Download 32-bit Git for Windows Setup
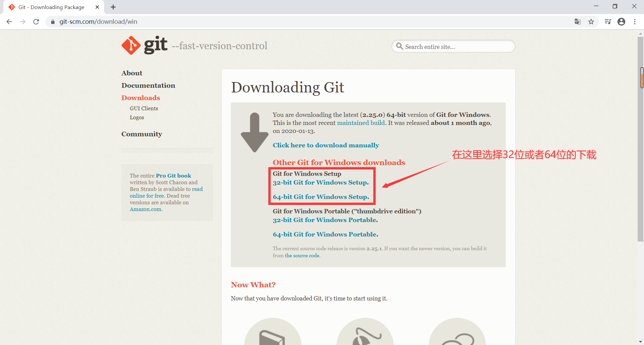This screenshot has height=345, width=644. [x=321, y=183]
